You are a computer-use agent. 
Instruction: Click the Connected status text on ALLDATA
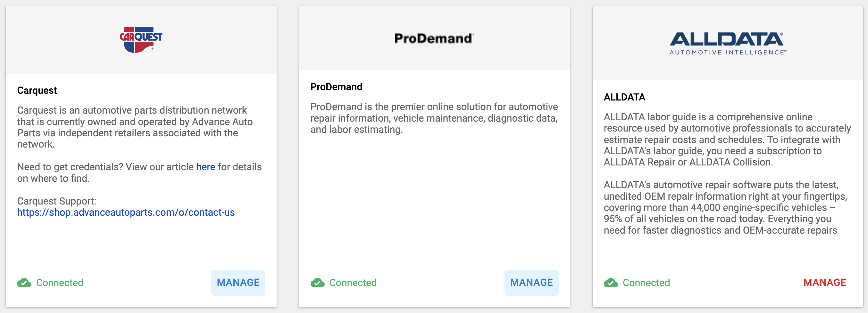[646, 283]
